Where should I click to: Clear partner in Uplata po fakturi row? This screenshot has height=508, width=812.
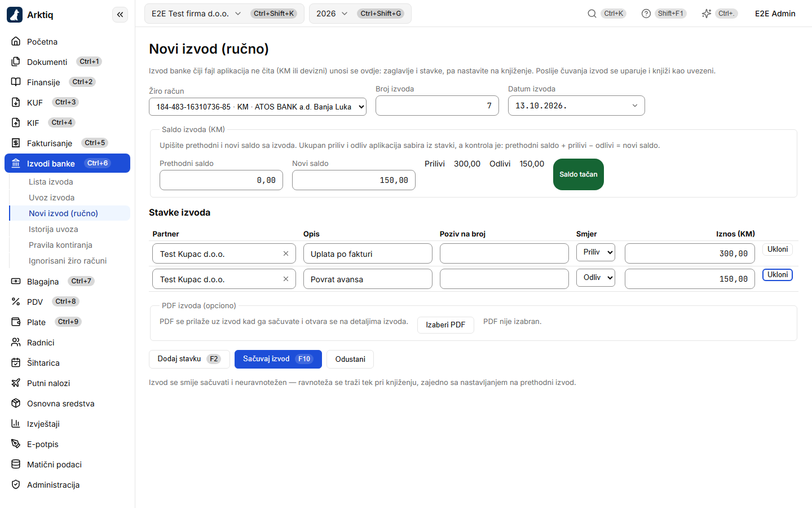click(x=286, y=253)
